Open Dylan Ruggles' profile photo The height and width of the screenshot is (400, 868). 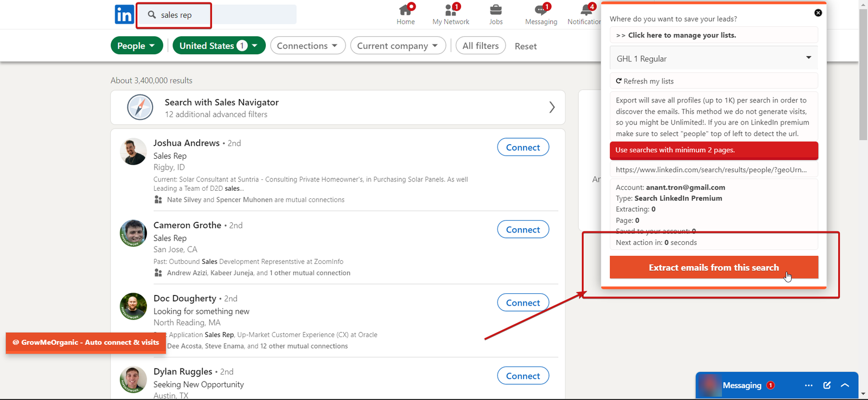point(133,379)
